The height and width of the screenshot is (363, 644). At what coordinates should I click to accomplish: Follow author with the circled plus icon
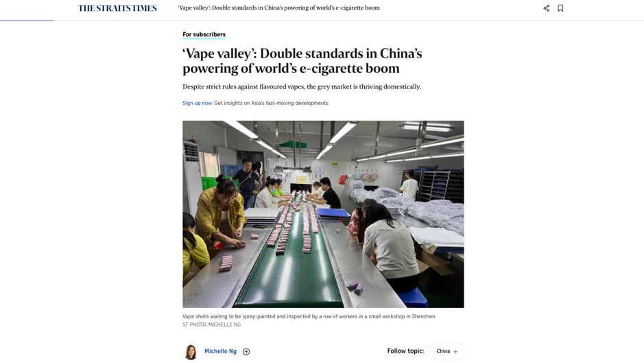[x=246, y=351]
